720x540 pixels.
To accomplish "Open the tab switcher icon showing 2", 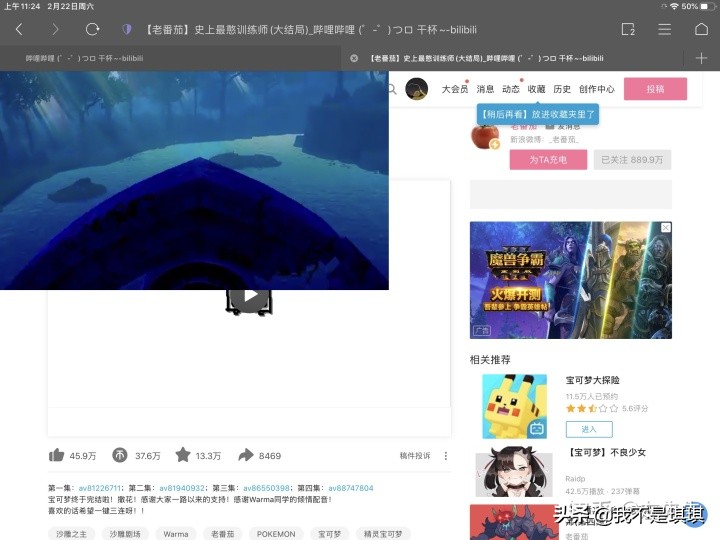I will [628, 29].
